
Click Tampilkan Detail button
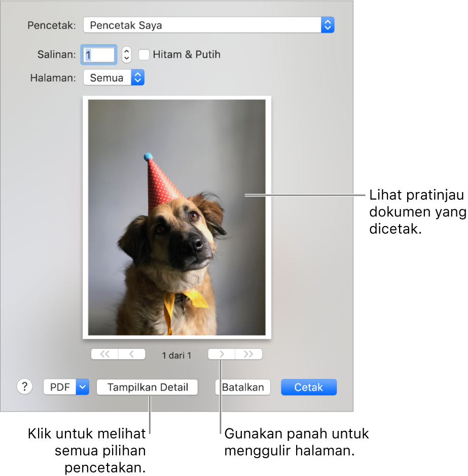click(147, 387)
